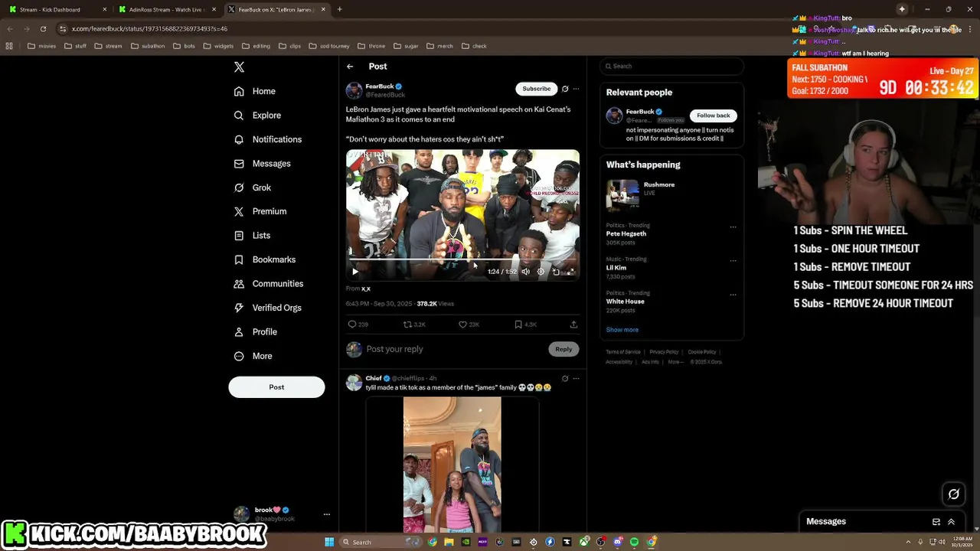The width and height of the screenshot is (980, 551).
Task: Open Notifications from the X sidebar
Action: click(x=268, y=139)
